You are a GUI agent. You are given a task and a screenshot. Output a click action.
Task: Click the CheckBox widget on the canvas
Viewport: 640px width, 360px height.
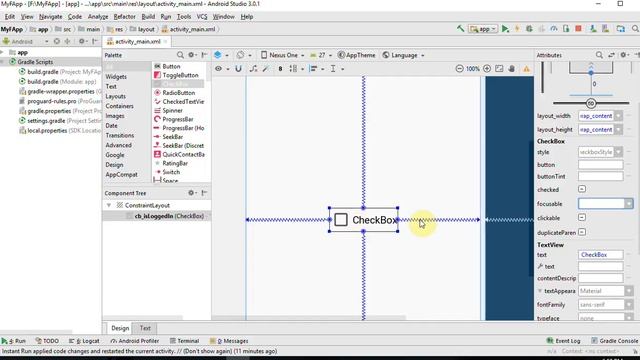(364, 220)
